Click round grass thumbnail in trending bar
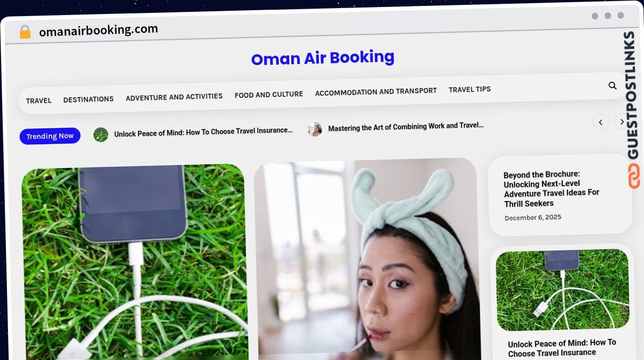The image size is (644, 360). tap(101, 134)
